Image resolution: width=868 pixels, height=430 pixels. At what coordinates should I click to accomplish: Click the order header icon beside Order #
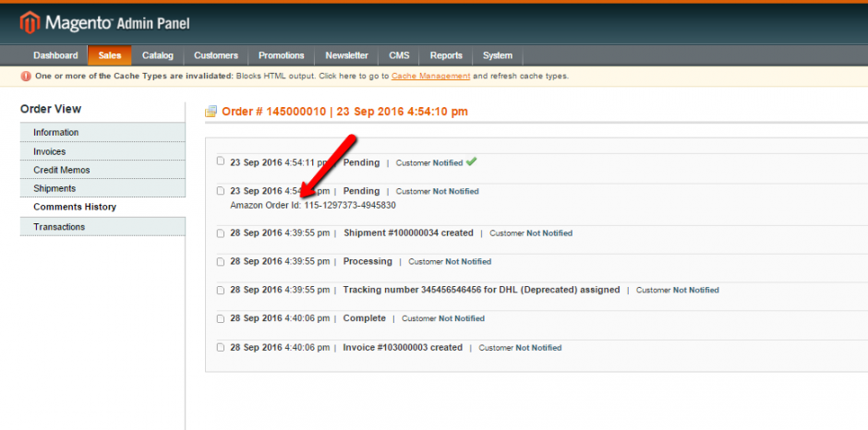click(211, 112)
